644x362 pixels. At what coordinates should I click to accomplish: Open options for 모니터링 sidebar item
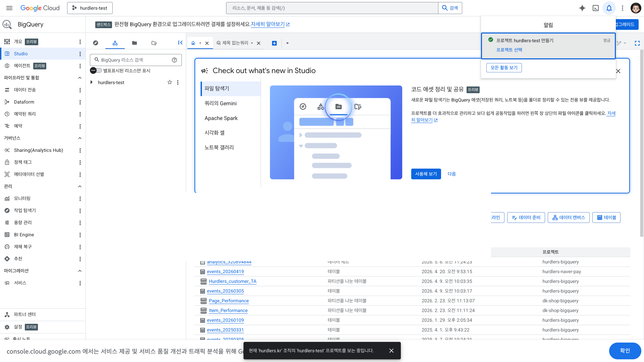tap(80, 199)
